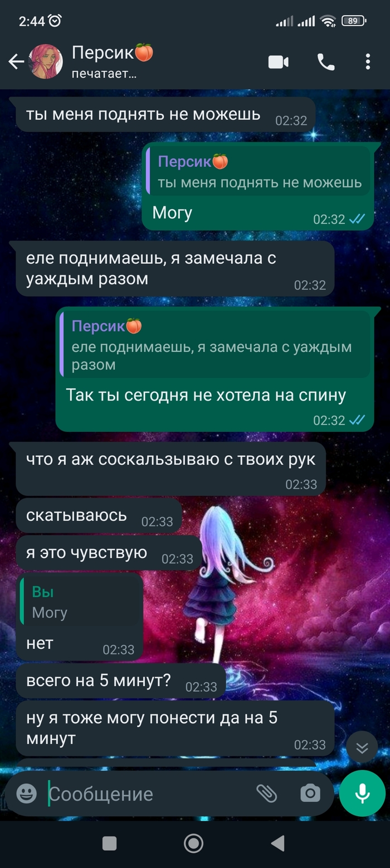Image resolution: width=390 pixels, height=868 pixels.
Task: Select message 'я это чувствую'
Action: (x=109, y=553)
